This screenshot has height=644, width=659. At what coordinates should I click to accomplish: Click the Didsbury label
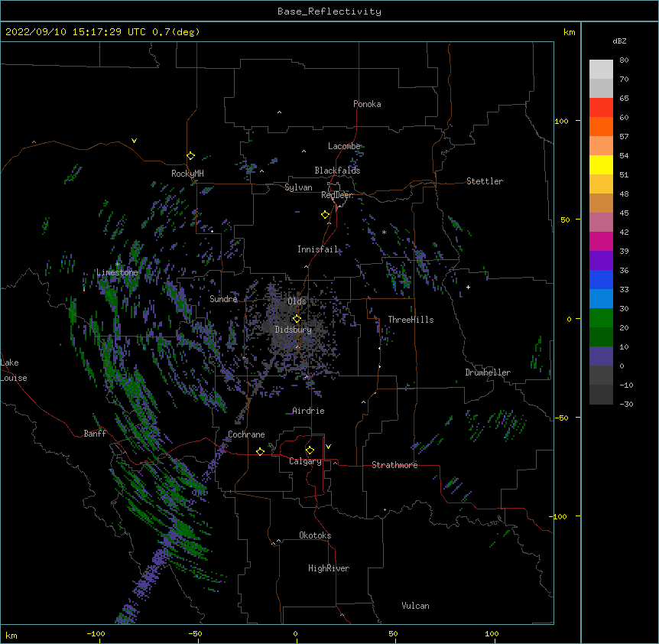(294, 330)
